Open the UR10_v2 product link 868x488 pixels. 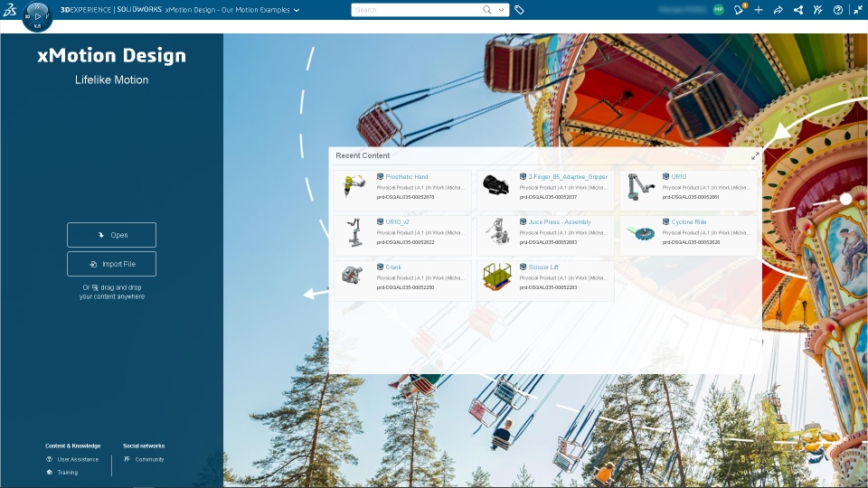(x=397, y=222)
